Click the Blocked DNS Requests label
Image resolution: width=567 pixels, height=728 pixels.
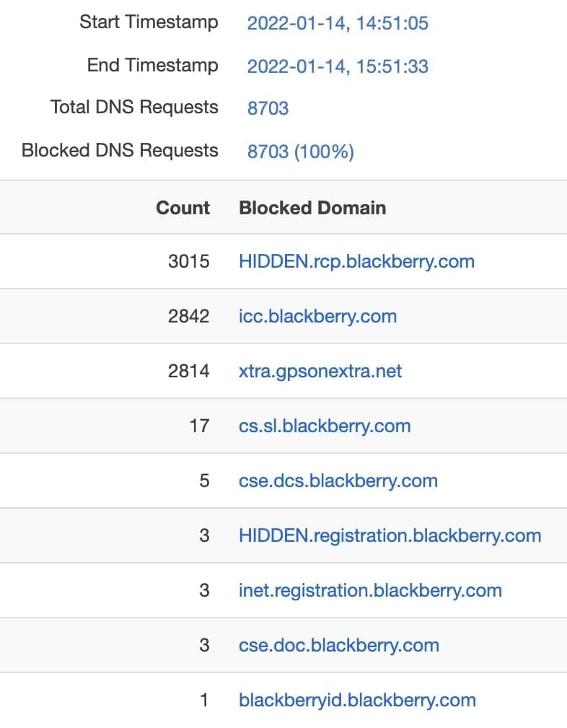[120, 151]
